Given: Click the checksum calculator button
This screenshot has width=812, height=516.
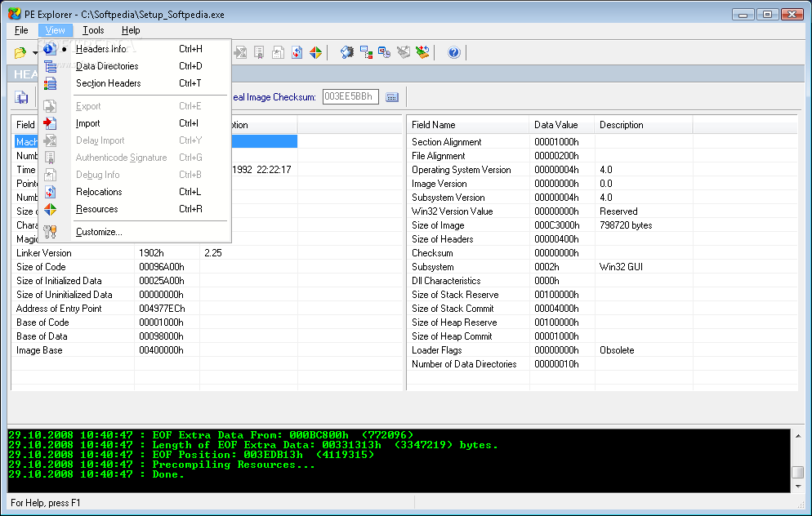Looking at the screenshot, I should [x=392, y=97].
